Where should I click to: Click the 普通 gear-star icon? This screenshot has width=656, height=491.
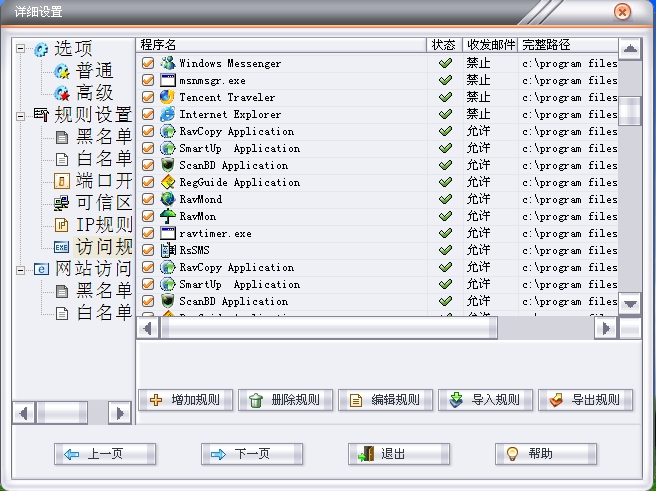click(x=62, y=71)
